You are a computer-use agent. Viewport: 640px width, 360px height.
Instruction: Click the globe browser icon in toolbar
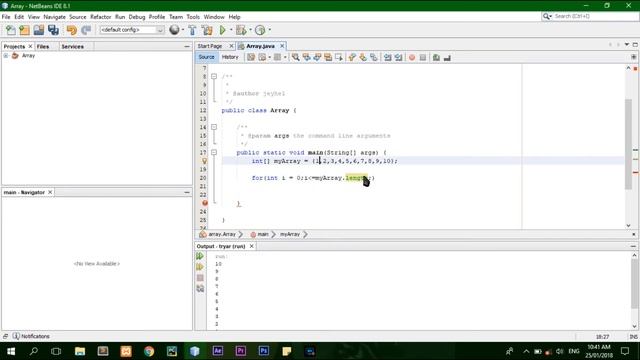(174, 30)
